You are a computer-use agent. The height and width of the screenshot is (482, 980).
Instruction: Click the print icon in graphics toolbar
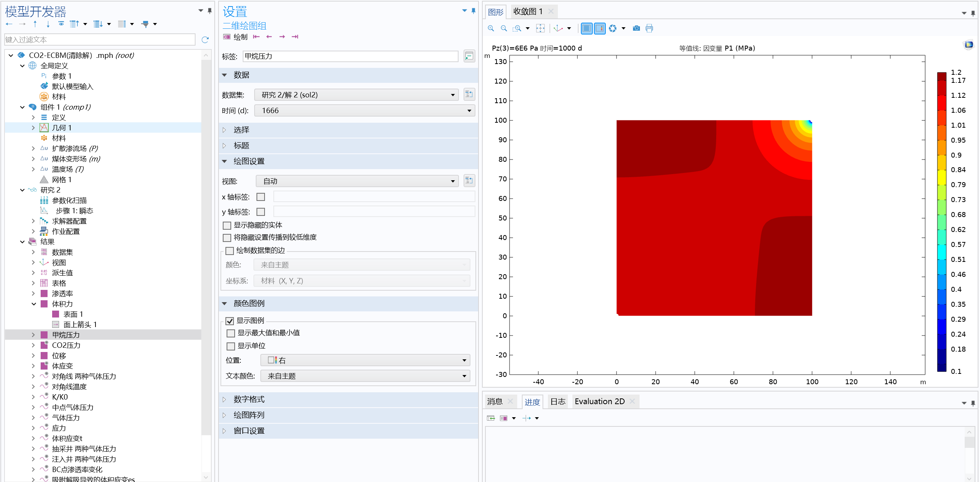(649, 28)
